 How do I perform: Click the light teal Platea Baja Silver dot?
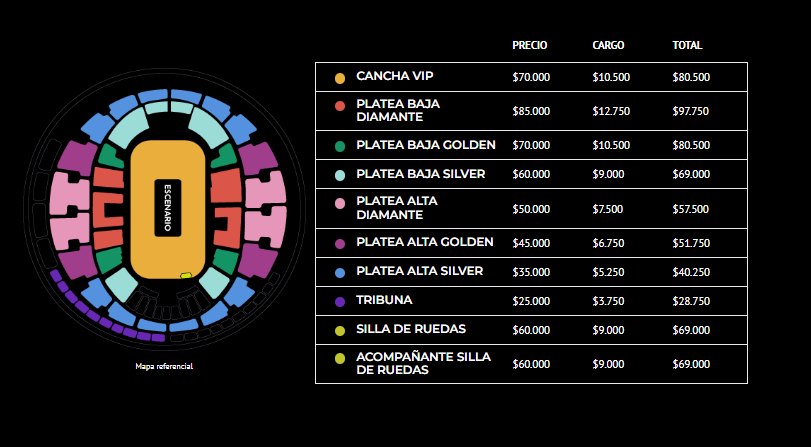[340, 176]
